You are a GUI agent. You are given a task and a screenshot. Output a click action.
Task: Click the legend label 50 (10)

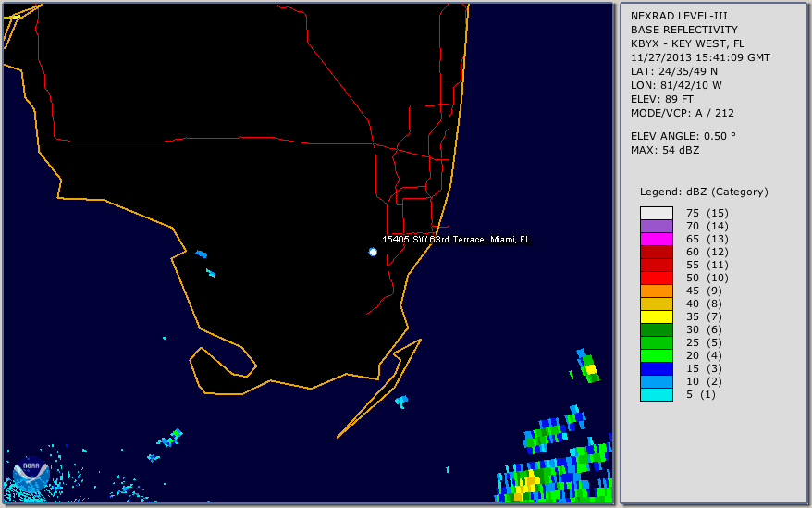pyautogui.click(x=707, y=278)
